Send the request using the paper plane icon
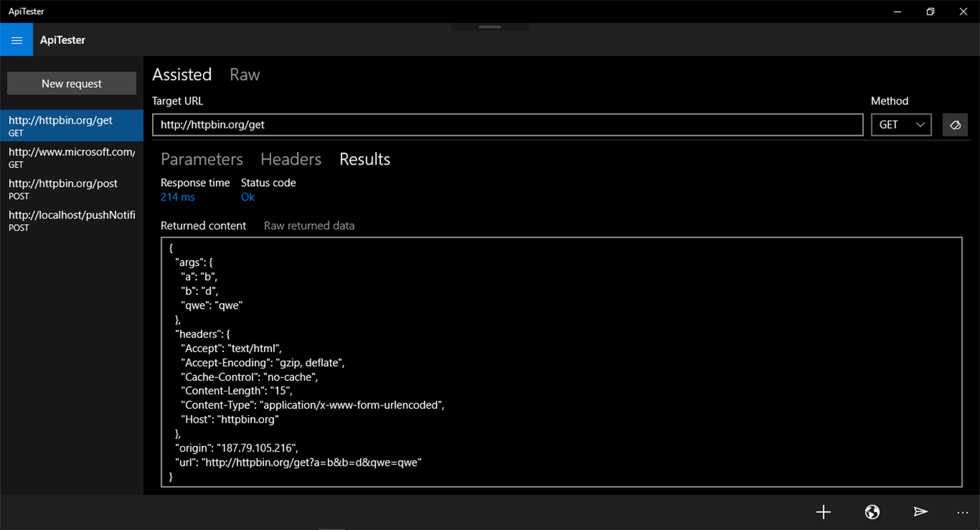The width and height of the screenshot is (980, 530). [920, 512]
